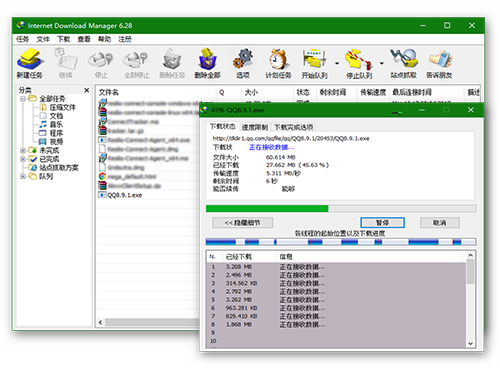Viewport: 500px width, 376px height.
Task: Select thread 3 row 314.562 KB
Action: tap(336, 283)
